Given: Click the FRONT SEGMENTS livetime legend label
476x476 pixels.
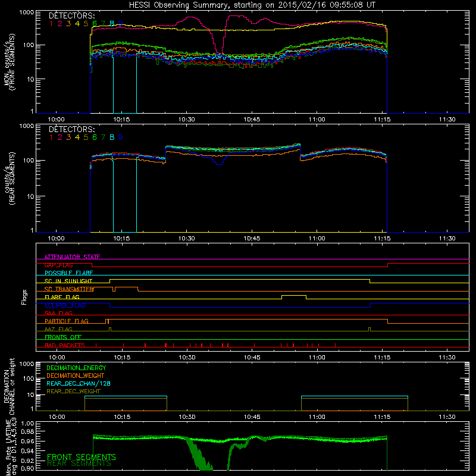Looking at the screenshot, I should (82, 457).
